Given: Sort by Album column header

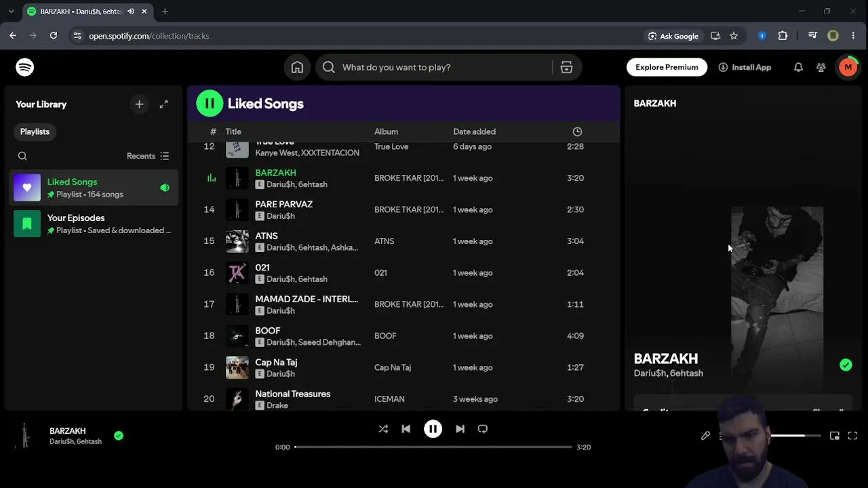Looking at the screenshot, I should pos(386,131).
